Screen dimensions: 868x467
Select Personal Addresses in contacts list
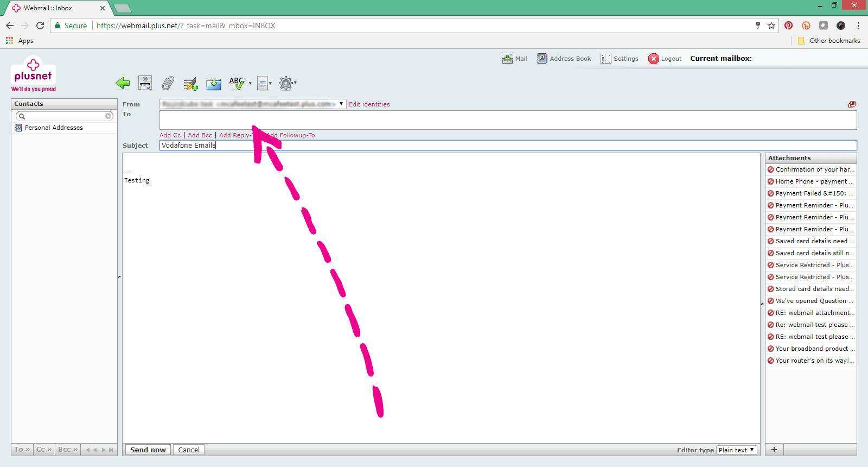pos(54,128)
